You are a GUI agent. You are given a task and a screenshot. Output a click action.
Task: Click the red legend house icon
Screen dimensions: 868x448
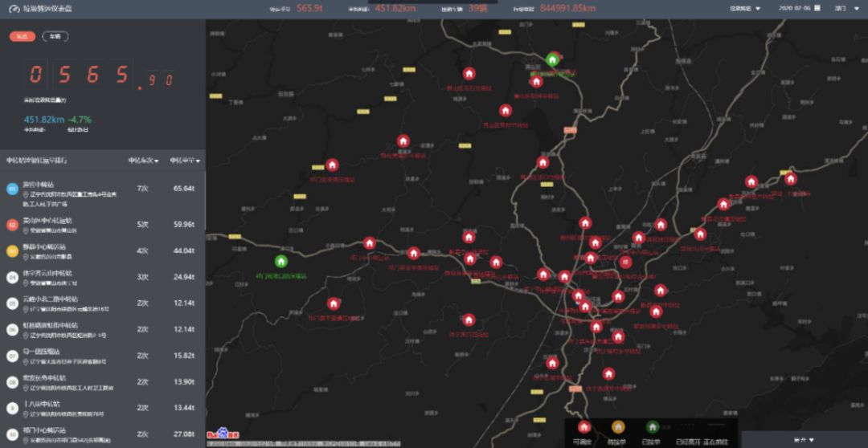(584, 428)
